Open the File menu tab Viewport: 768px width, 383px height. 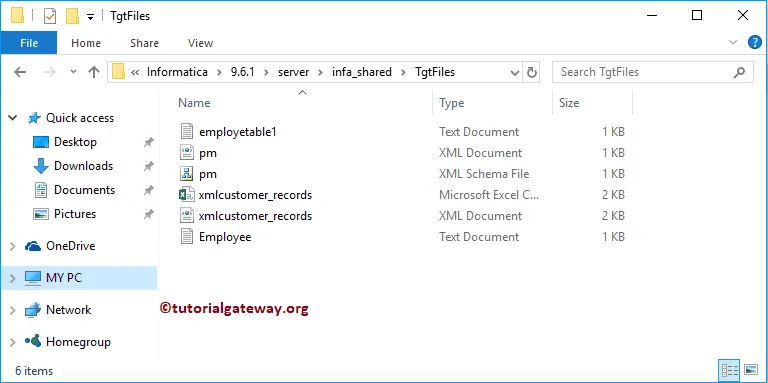[29, 43]
